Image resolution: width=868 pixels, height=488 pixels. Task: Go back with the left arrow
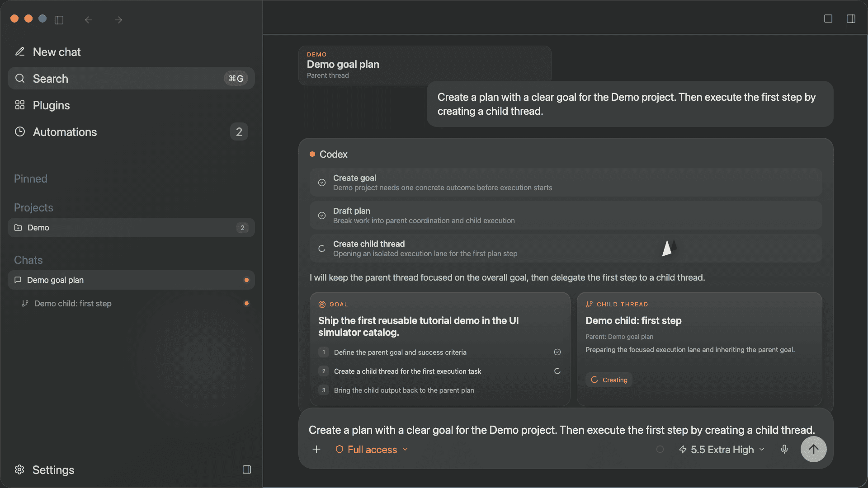89,20
